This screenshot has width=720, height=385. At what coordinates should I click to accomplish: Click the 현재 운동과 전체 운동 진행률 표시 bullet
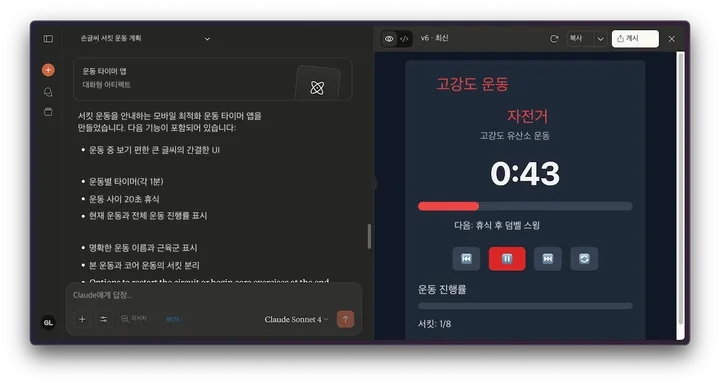pos(148,216)
